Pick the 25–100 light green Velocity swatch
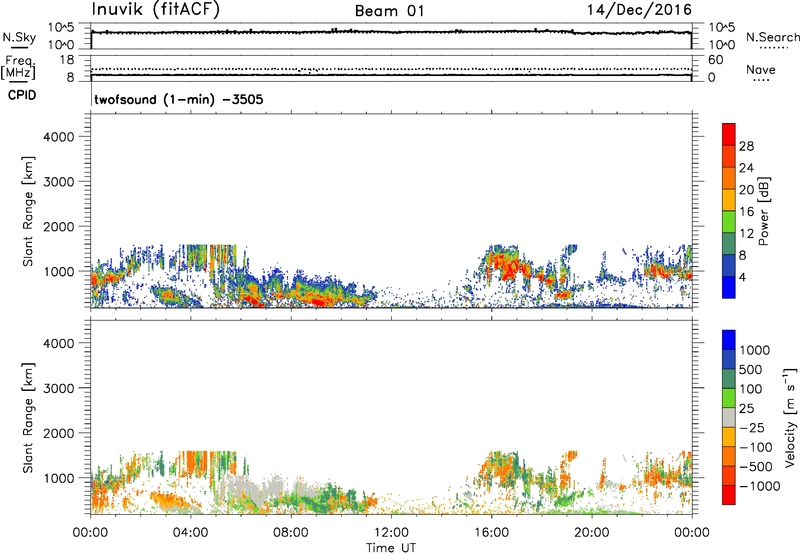 [x=729, y=398]
